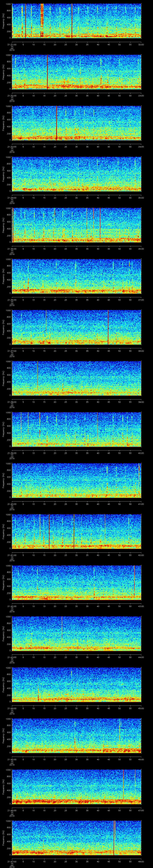Click the 38:00 end time label
The image size is (153, 868).
coord(141,351)
